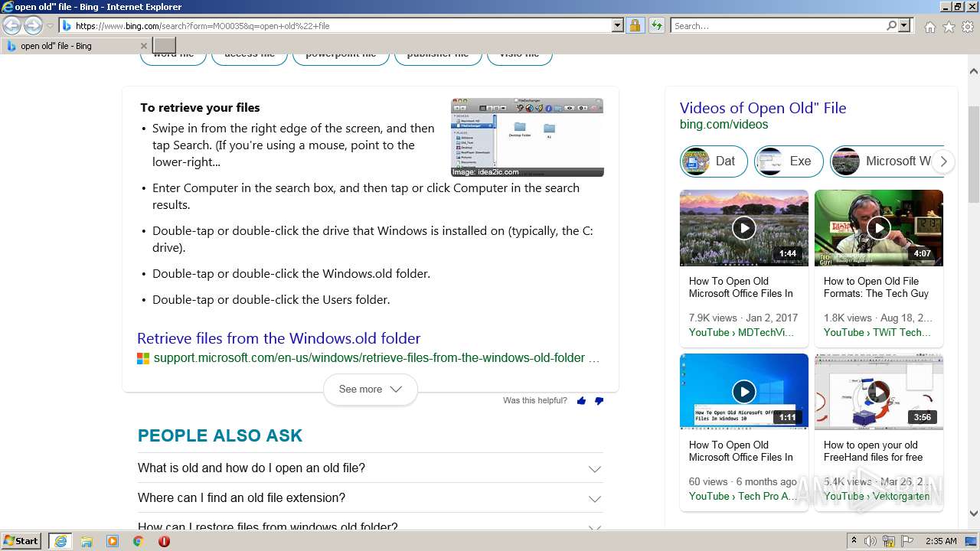Play the 1:44 How To Open Old Microsoft Office video
Image resolution: width=980 pixels, height=551 pixels.
point(744,228)
